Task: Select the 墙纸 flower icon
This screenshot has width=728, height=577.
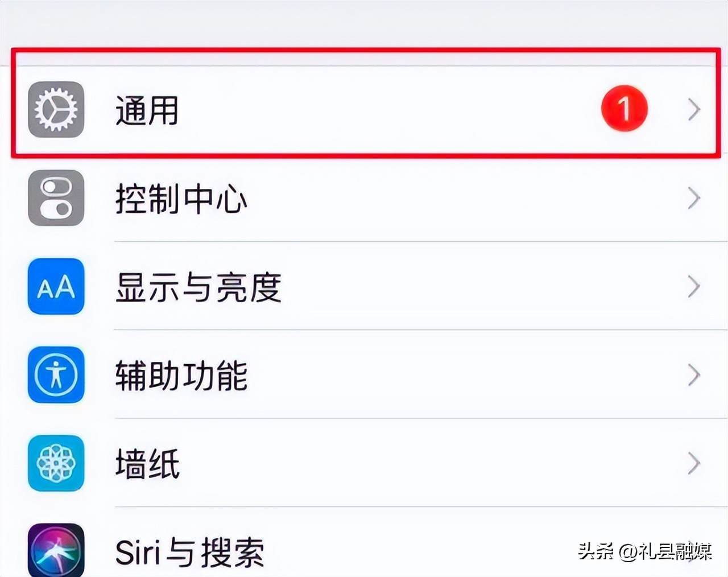Action: 55,464
